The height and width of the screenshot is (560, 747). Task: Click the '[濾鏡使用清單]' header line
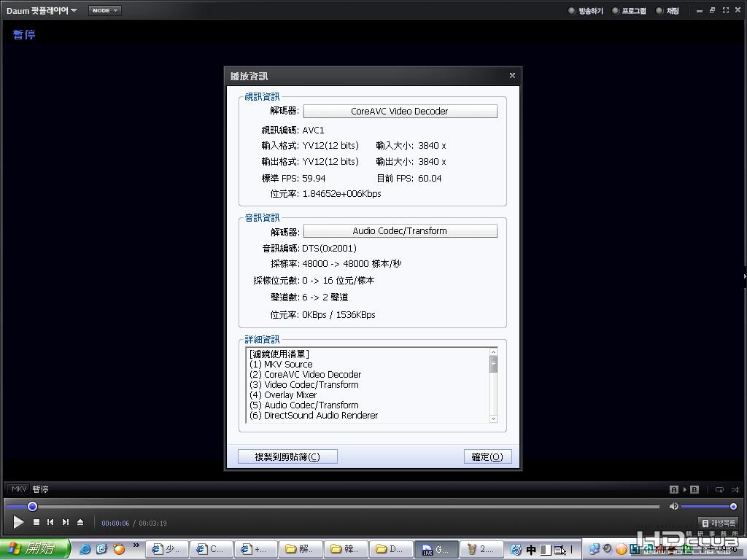tap(279, 354)
